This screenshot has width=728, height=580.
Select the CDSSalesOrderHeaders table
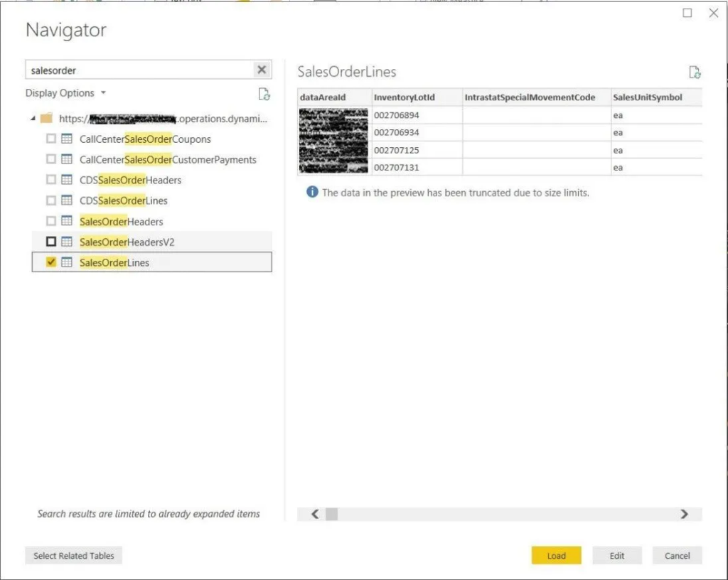(x=131, y=180)
